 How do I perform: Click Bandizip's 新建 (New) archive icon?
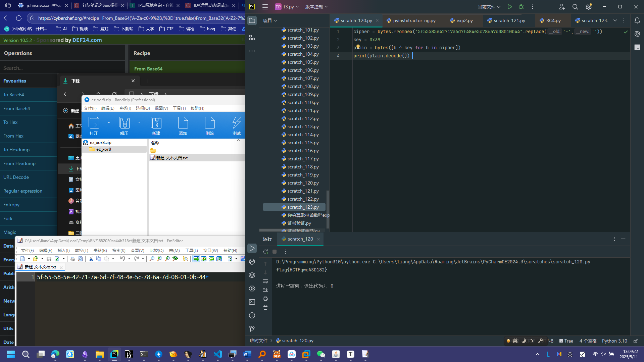(156, 126)
